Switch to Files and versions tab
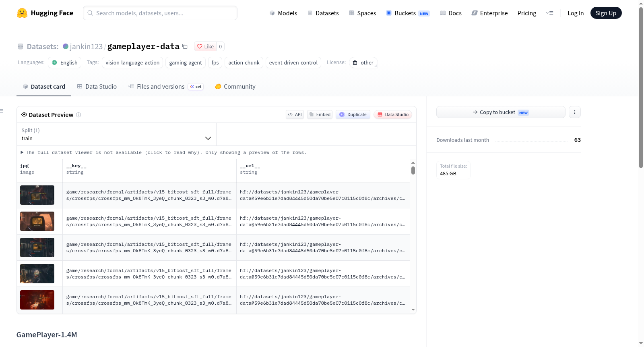 pos(166,87)
